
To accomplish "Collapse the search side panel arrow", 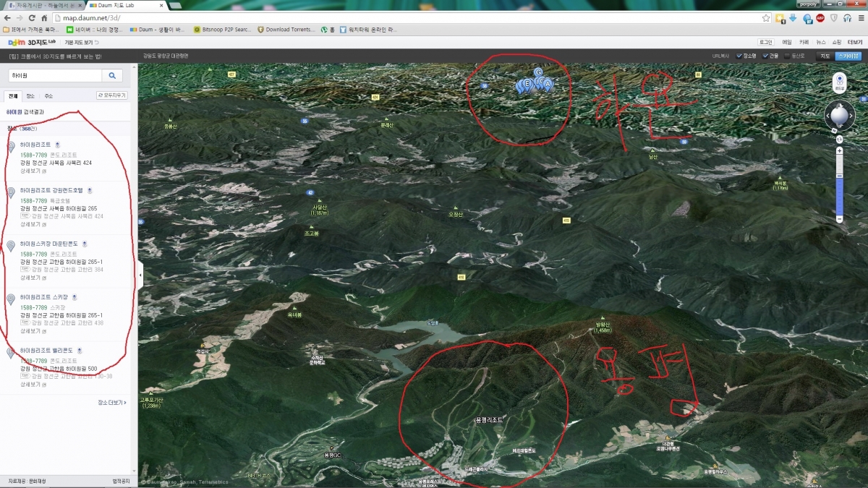I will (140, 275).
